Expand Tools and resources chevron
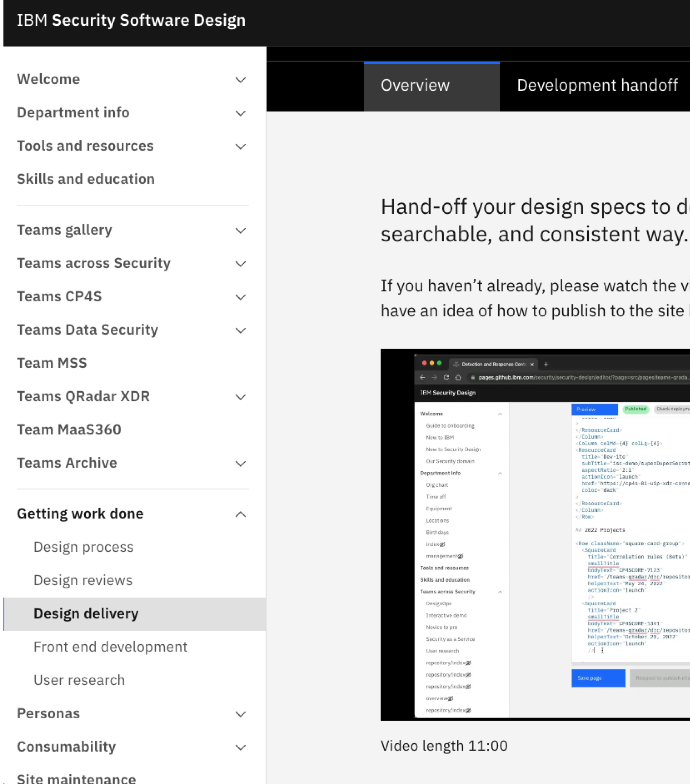 240,147
